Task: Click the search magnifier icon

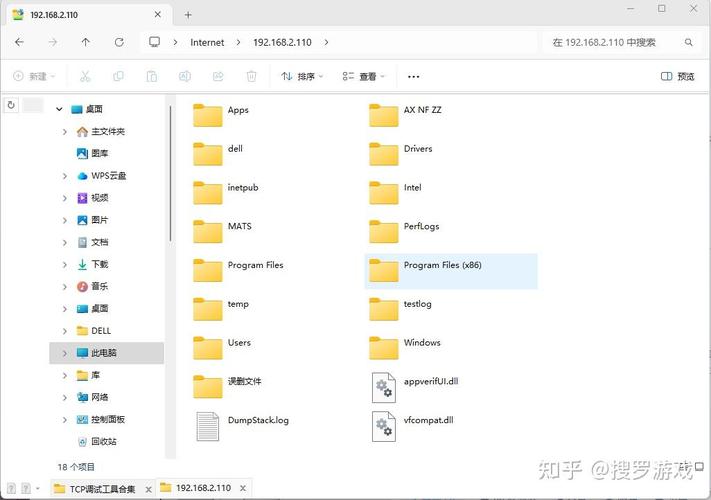Action: coord(688,42)
